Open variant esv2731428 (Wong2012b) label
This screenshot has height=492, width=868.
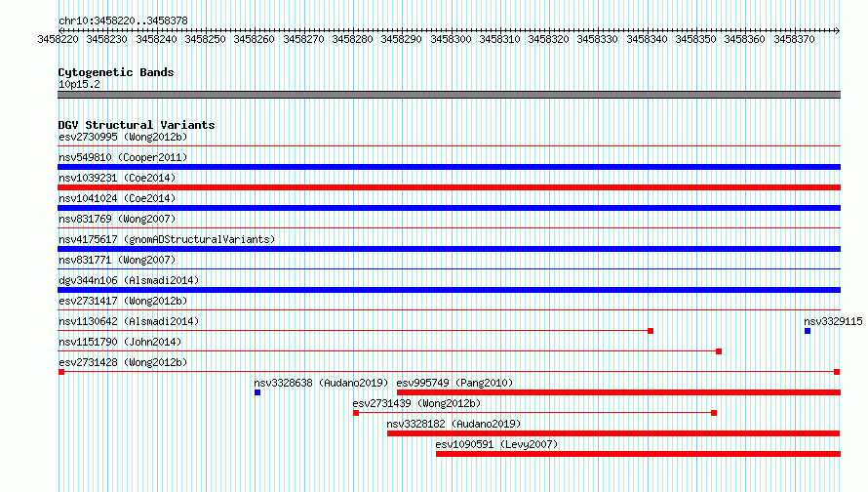pyautogui.click(x=123, y=362)
